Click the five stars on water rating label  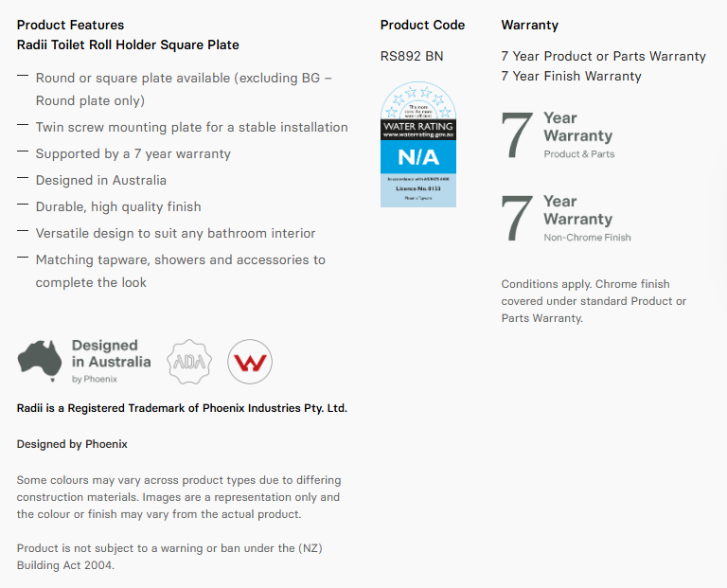tap(418, 98)
